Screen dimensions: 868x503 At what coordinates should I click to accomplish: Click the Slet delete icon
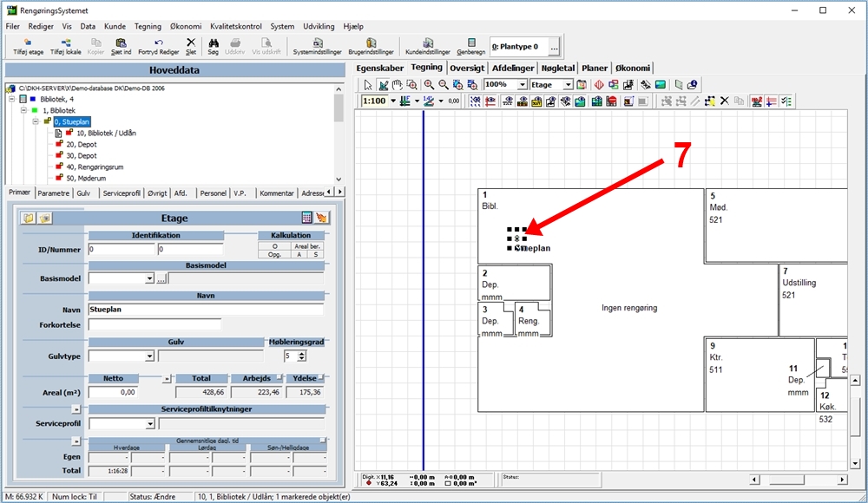point(191,47)
